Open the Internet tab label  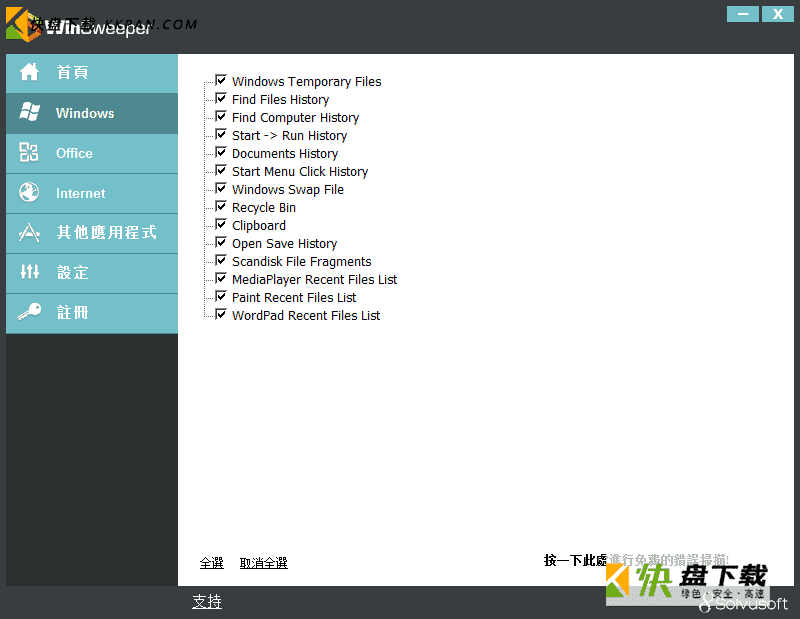pos(81,193)
